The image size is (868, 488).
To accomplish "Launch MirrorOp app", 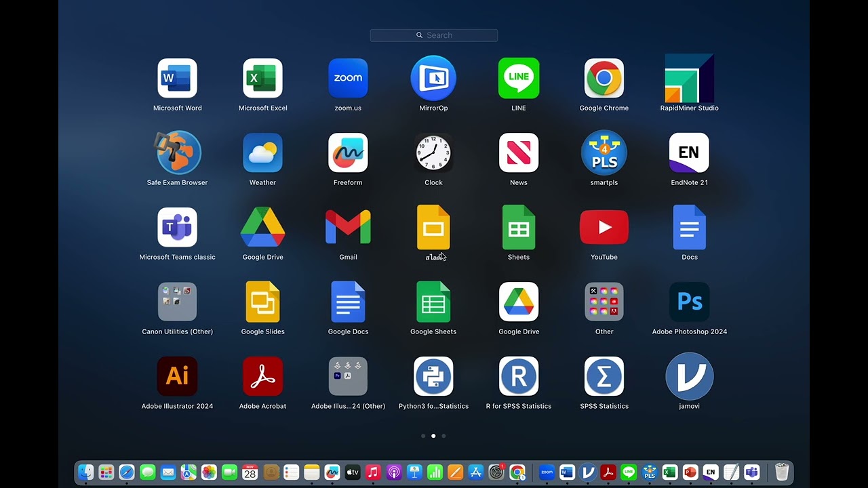I will 433,79.
